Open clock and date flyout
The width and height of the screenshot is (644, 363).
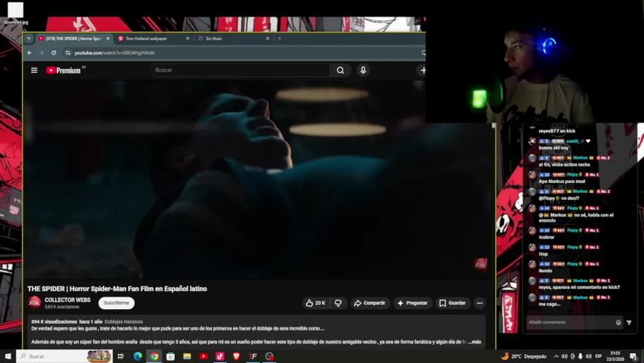point(615,356)
